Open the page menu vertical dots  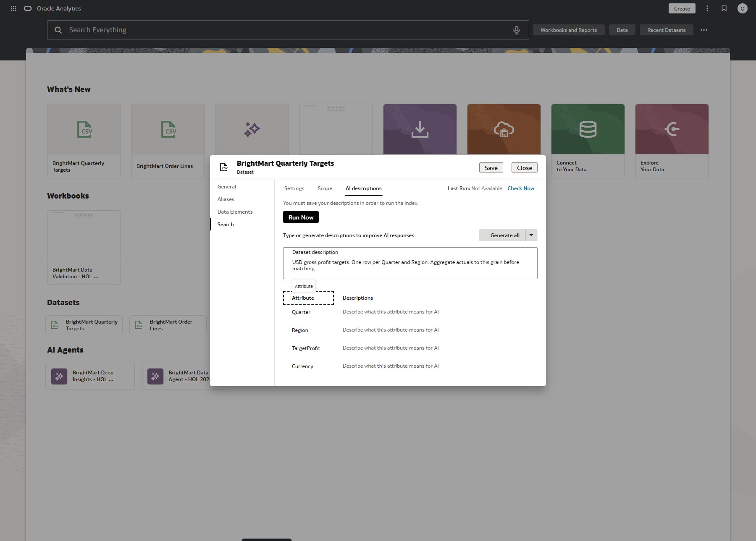coord(707,8)
